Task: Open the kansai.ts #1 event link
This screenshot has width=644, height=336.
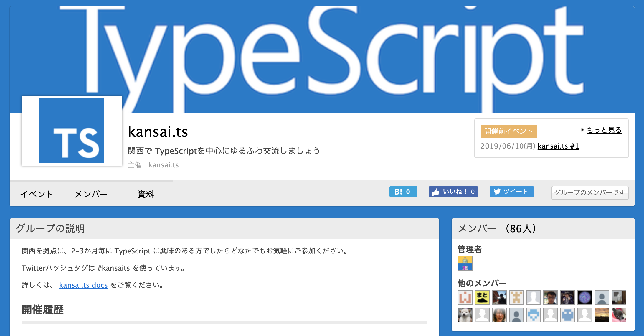Action: coord(558,146)
